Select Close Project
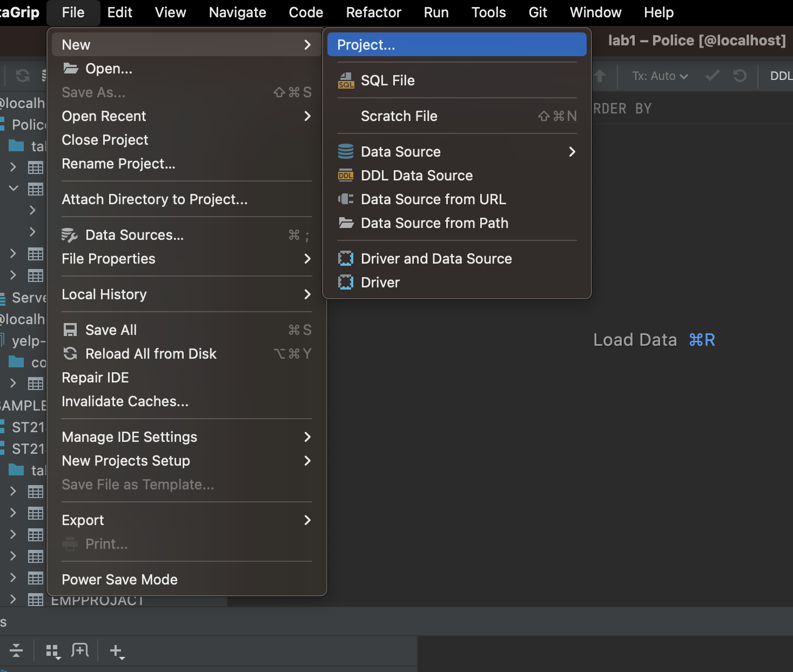The width and height of the screenshot is (793, 672). tap(187, 140)
